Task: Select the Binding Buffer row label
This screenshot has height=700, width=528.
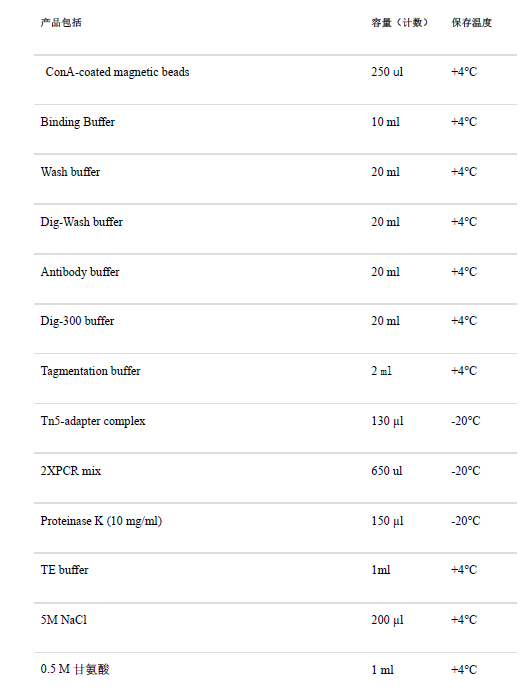Action: (78, 122)
